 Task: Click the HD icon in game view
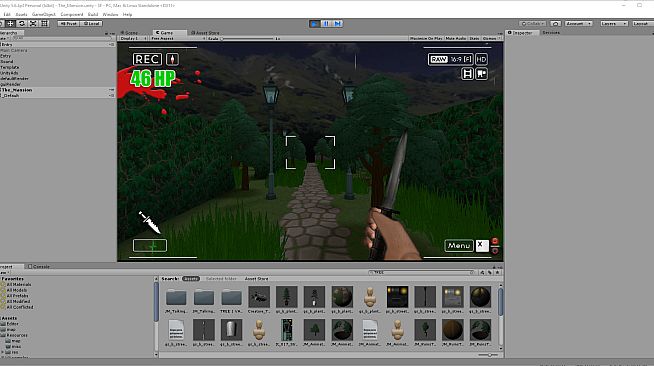[x=481, y=59]
